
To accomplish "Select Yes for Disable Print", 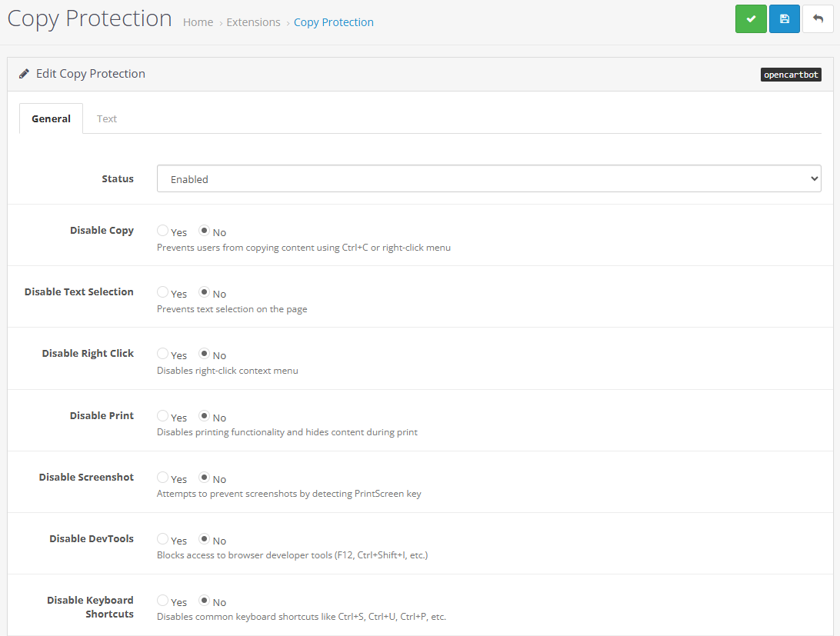I will pos(163,416).
